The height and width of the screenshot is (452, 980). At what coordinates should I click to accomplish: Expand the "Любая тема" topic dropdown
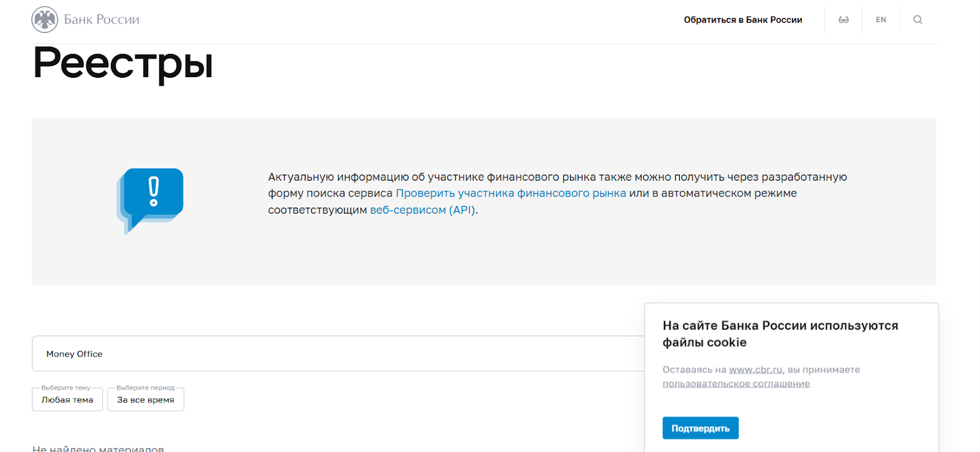(67, 400)
